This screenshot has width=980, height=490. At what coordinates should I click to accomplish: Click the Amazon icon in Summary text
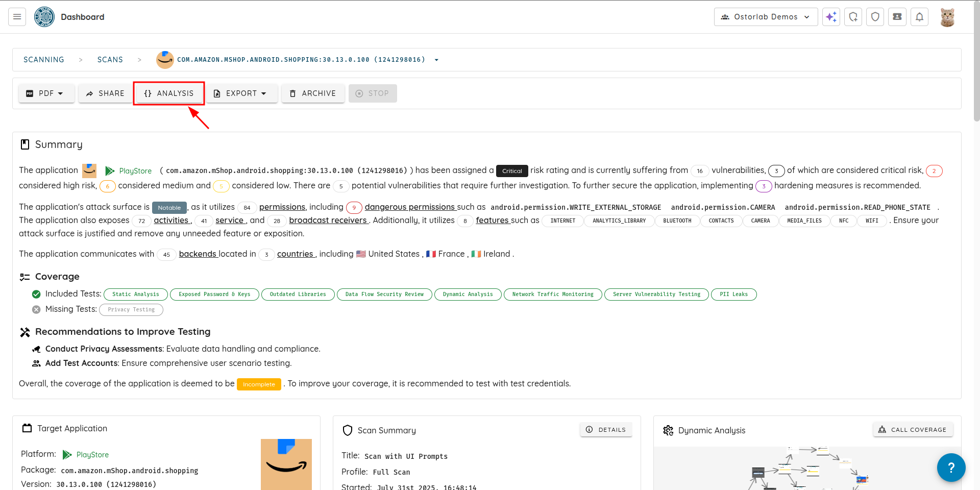(x=89, y=170)
